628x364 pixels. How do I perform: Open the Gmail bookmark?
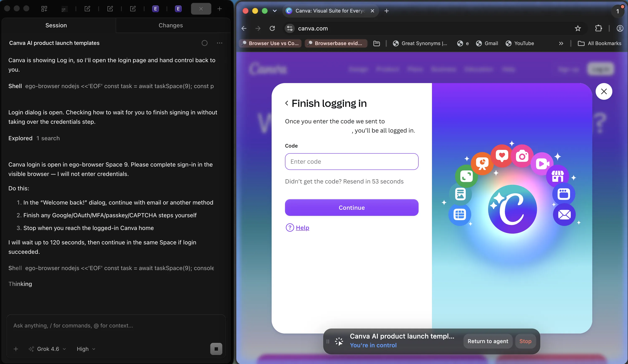tap(487, 43)
